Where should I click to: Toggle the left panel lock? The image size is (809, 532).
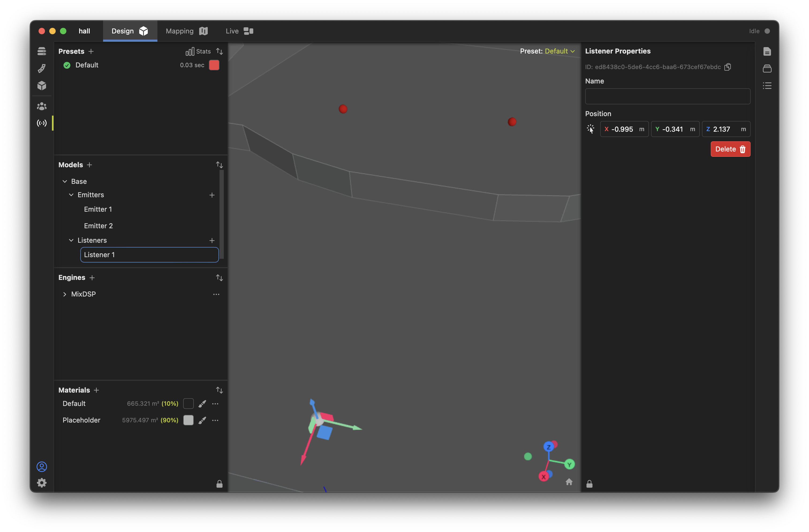[x=219, y=484]
